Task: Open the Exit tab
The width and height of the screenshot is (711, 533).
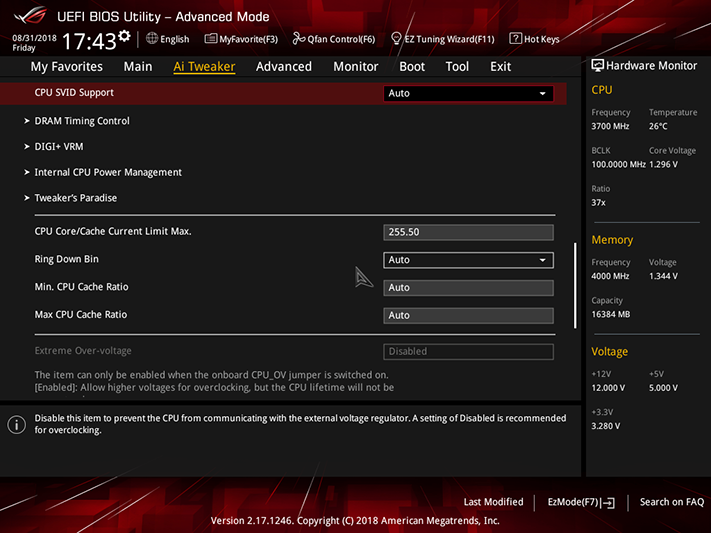Action: click(501, 67)
